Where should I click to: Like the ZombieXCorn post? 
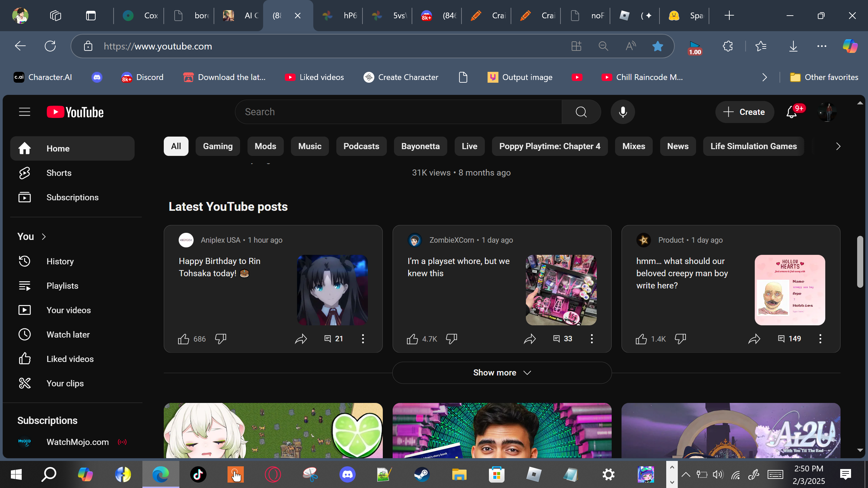tap(412, 339)
